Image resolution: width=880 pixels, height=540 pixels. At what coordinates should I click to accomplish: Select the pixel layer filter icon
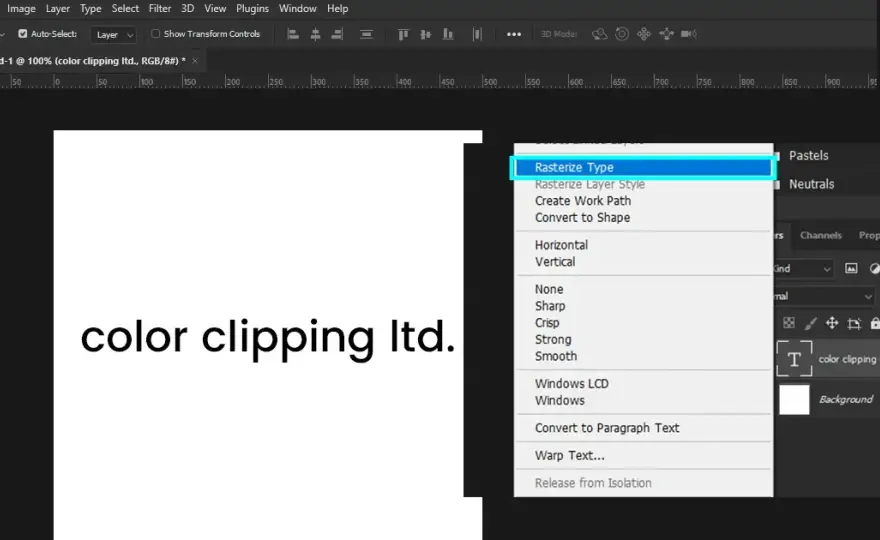click(851, 268)
